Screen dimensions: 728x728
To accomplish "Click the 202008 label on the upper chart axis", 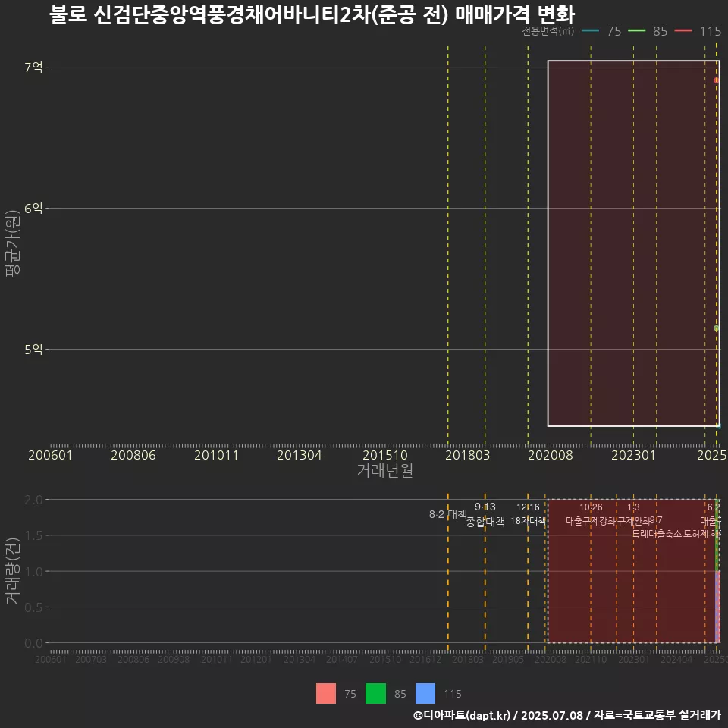I will click(x=551, y=455).
